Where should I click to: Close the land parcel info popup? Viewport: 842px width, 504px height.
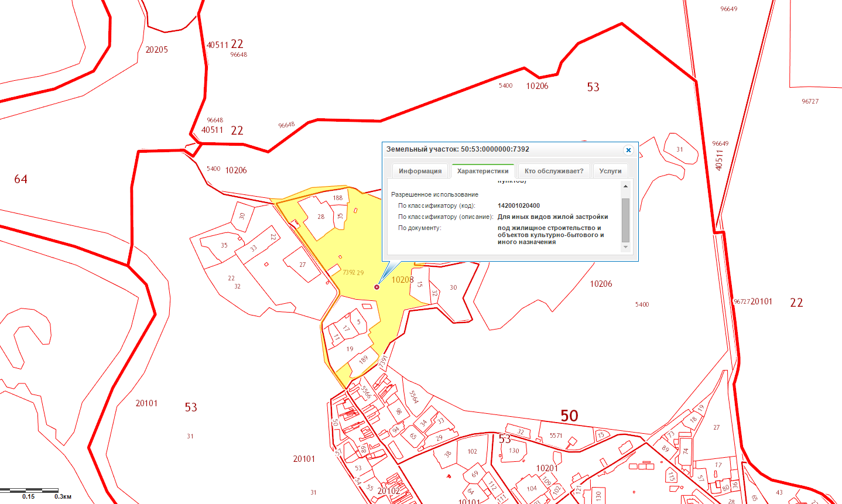tap(628, 150)
